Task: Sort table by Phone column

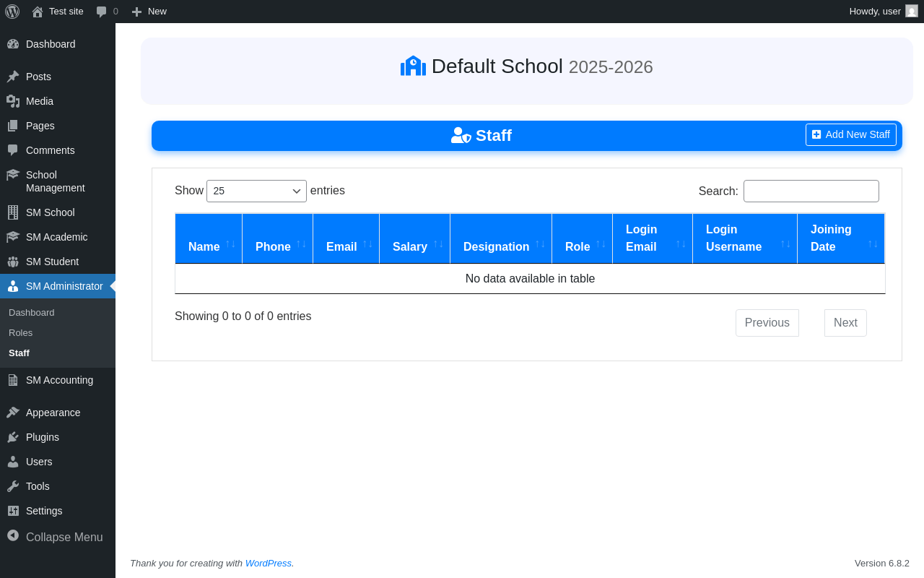Action: (277, 238)
